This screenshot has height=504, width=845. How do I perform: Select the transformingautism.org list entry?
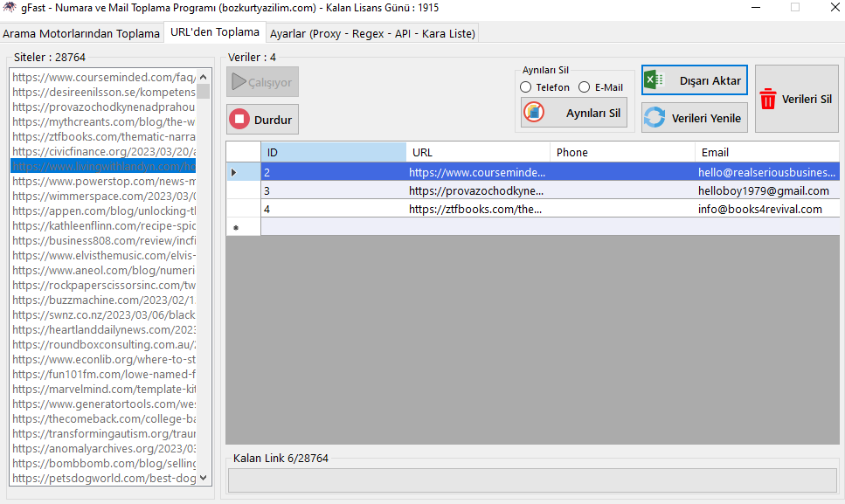tap(103, 434)
